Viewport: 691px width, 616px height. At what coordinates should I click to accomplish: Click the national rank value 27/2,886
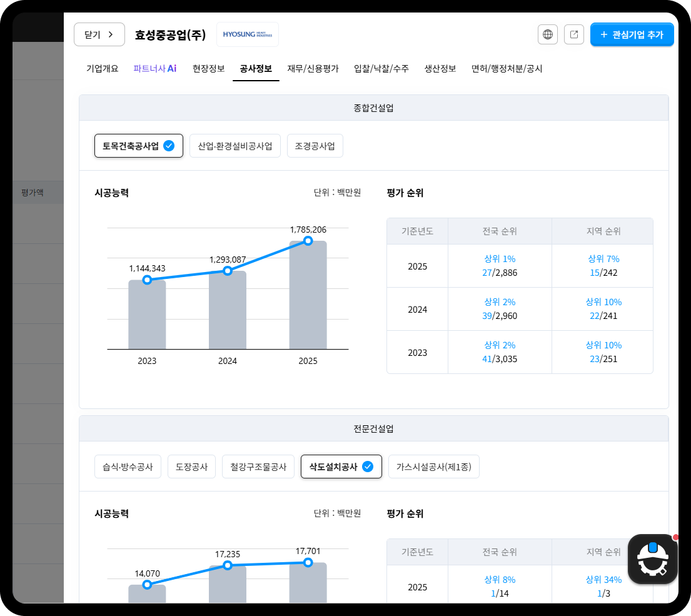(500, 273)
